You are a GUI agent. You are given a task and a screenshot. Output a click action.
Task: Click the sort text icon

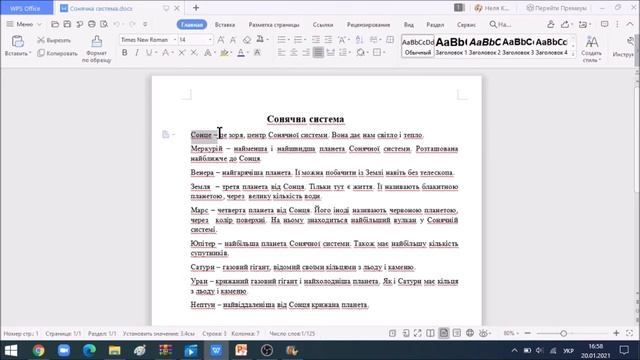click(359, 40)
